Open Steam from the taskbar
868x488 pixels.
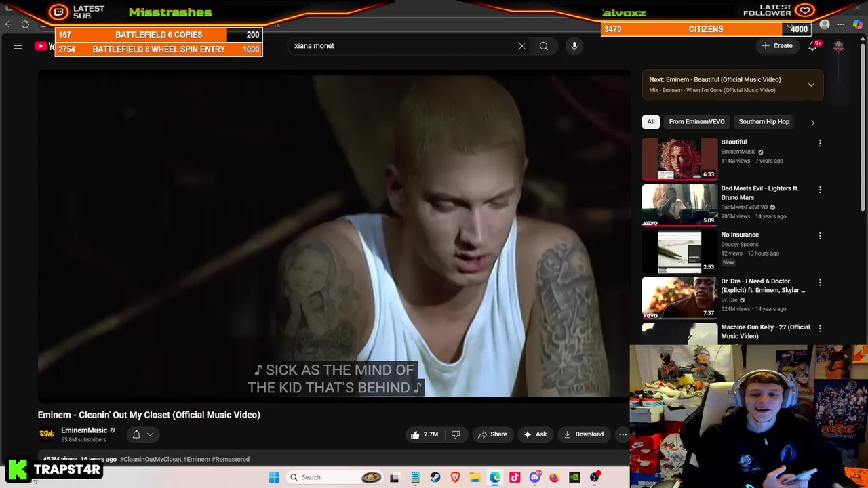tap(435, 477)
